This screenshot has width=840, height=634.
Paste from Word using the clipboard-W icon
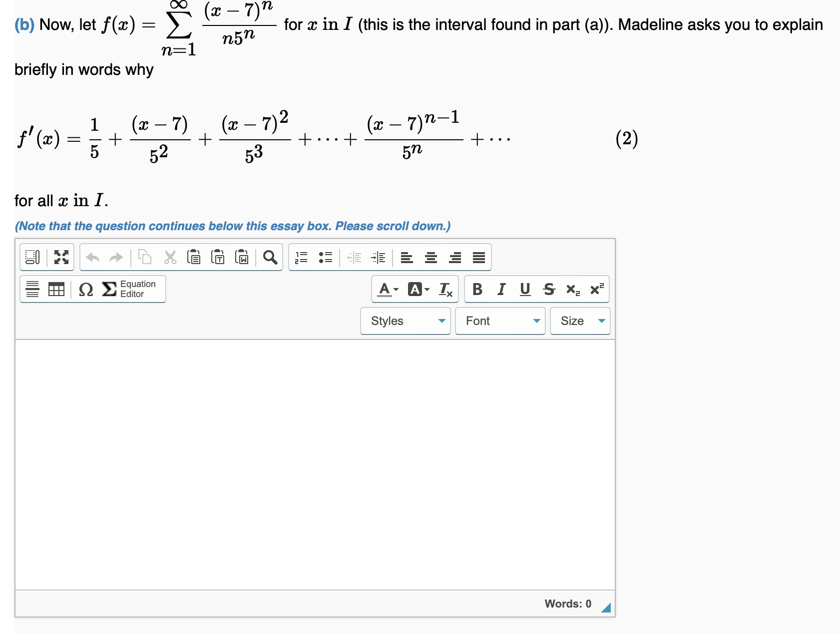(x=242, y=258)
